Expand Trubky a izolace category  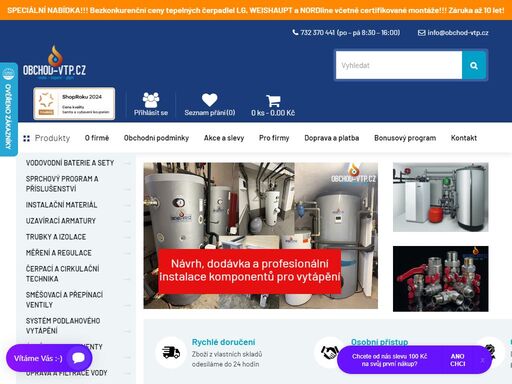[127, 237]
